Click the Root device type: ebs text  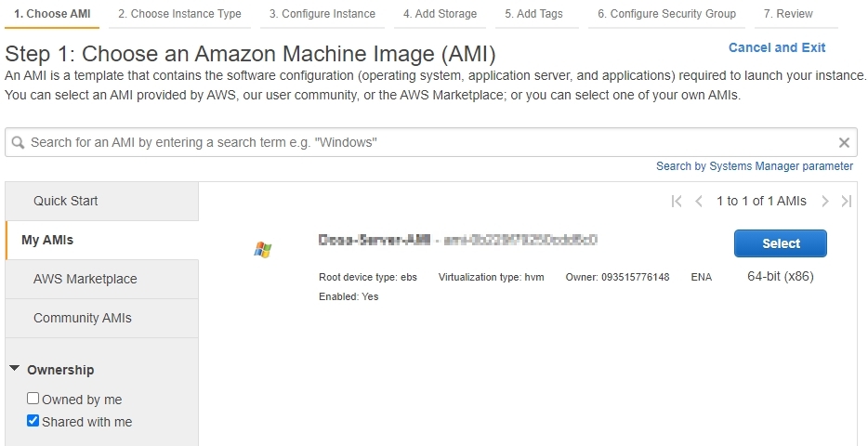pyautogui.click(x=368, y=277)
